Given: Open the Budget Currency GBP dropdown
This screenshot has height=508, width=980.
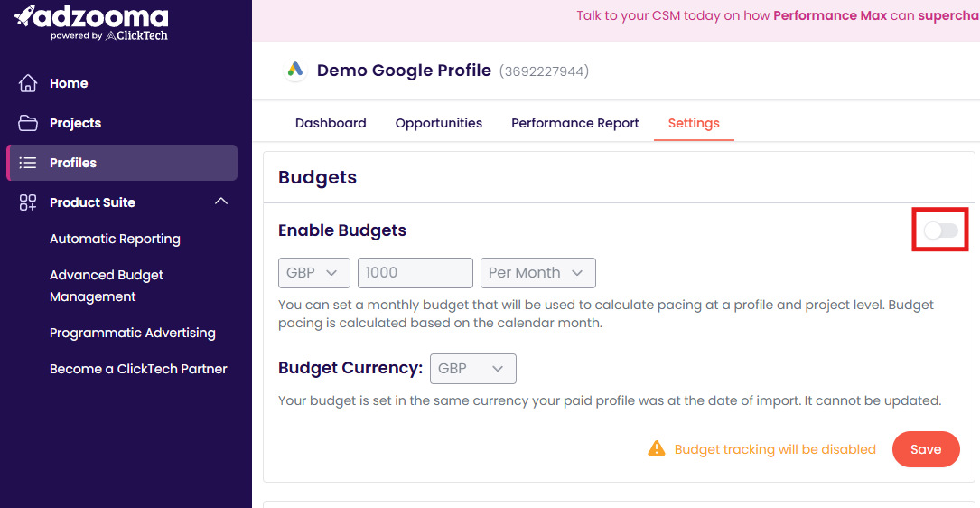Looking at the screenshot, I should [x=473, y=369].
